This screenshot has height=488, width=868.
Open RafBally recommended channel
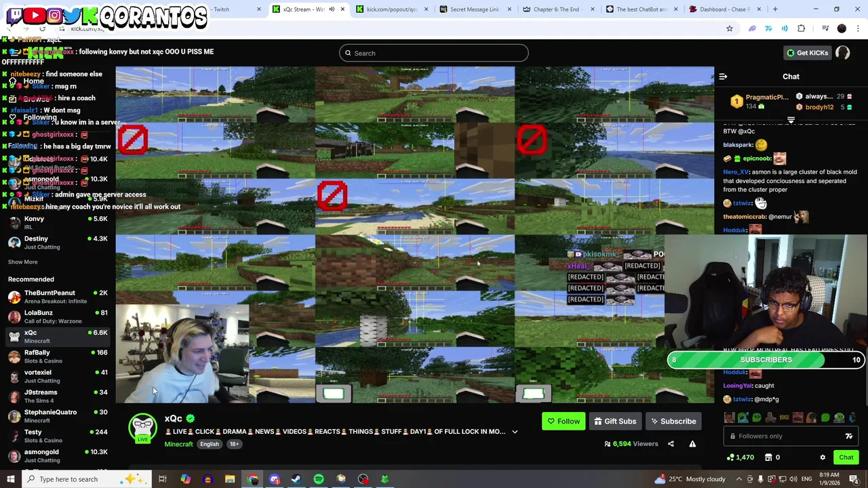pyautogui.click(x=57, y=357)
